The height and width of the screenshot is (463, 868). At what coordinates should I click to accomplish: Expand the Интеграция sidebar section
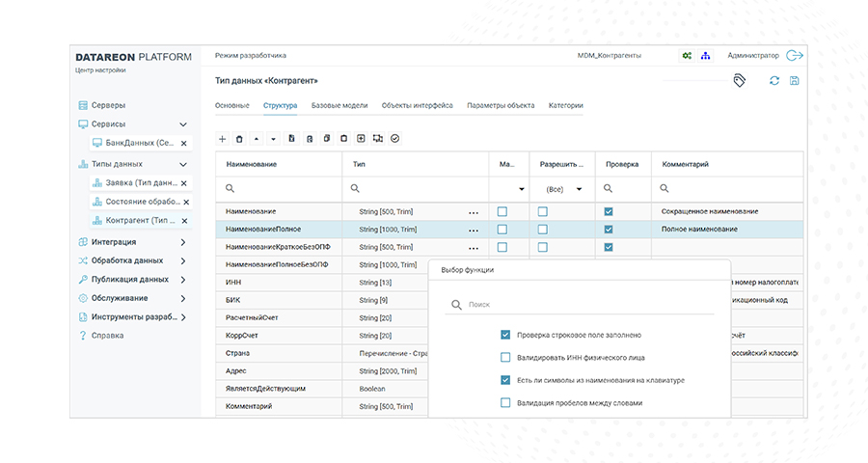pos(182,242)
